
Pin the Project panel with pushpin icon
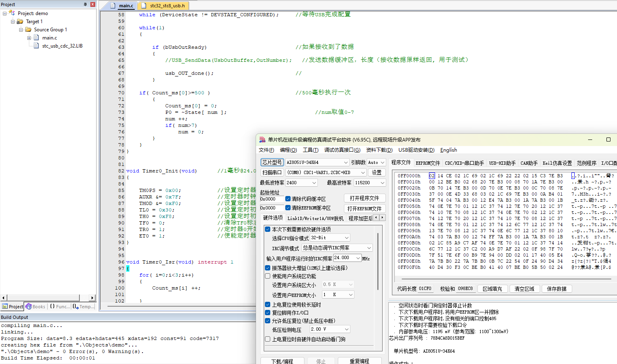point(85,4)
